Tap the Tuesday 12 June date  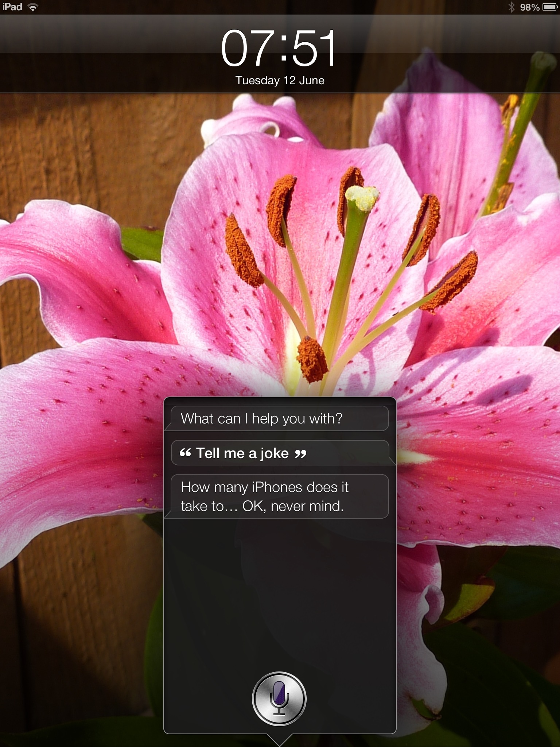[x=280, y=80]
